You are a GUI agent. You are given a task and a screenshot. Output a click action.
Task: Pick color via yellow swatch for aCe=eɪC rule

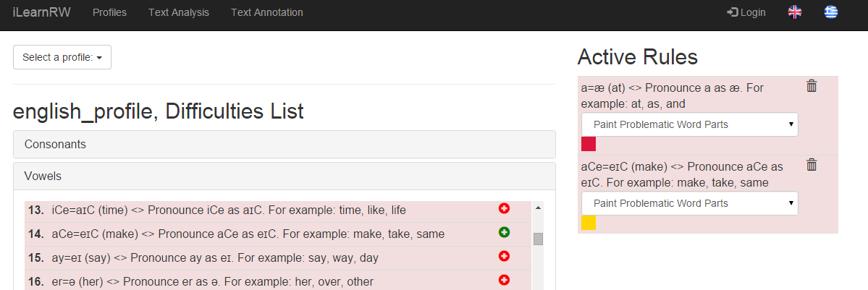click(x=589, y=223)
